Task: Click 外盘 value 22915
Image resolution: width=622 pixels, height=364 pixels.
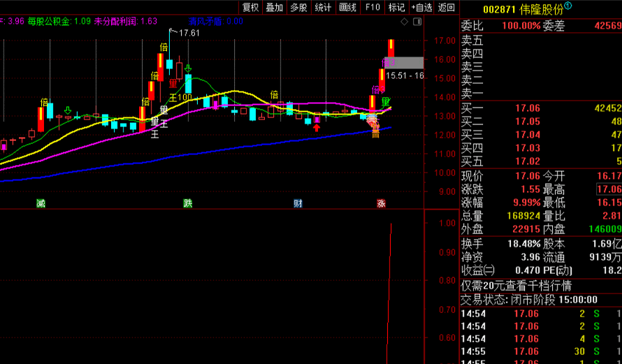Action: coord(526,229)
